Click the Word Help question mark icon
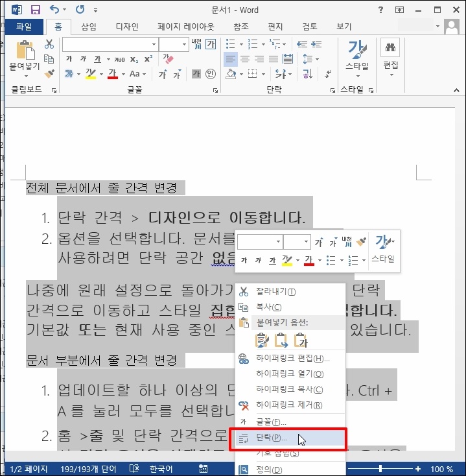Screen dimensions: 466x476 click(x=380, y=10)
